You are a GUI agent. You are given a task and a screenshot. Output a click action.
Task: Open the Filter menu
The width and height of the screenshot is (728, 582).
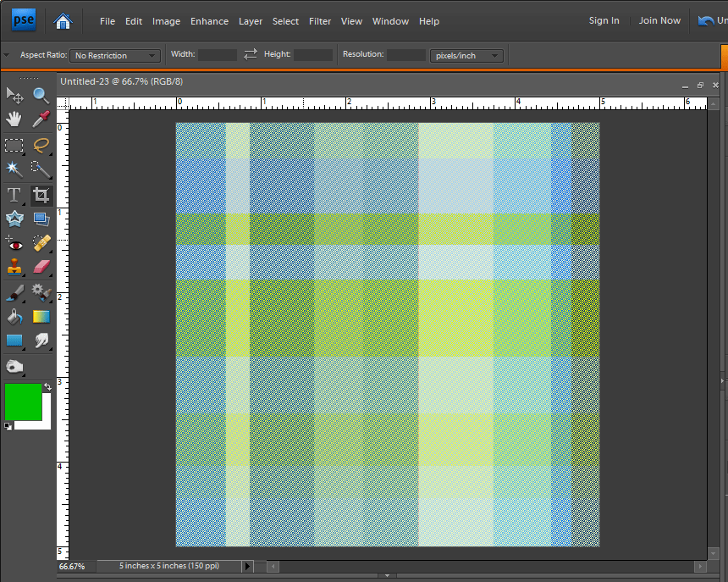tap(320, 21)
